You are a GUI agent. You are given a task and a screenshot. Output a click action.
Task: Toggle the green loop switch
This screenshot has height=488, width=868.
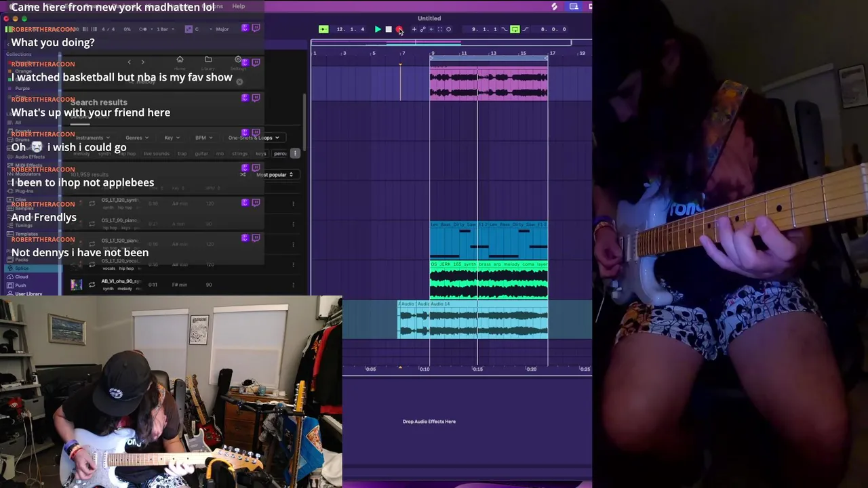pyautogui.click(x=515, y=29)
